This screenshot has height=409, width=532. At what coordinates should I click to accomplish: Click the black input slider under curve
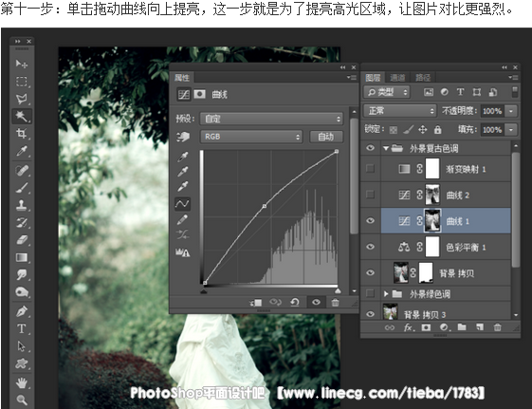click(x=204, y=291)
